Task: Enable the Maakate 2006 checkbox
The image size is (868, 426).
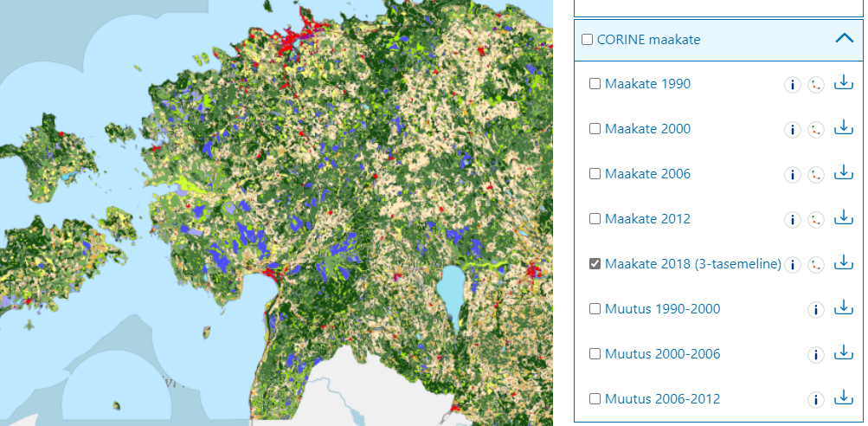Action: point(595,173)
